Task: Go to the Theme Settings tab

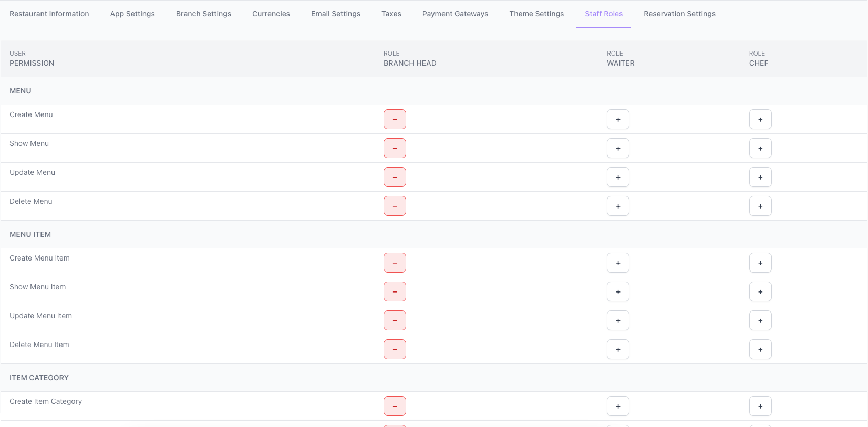Action: coord(536,14)
